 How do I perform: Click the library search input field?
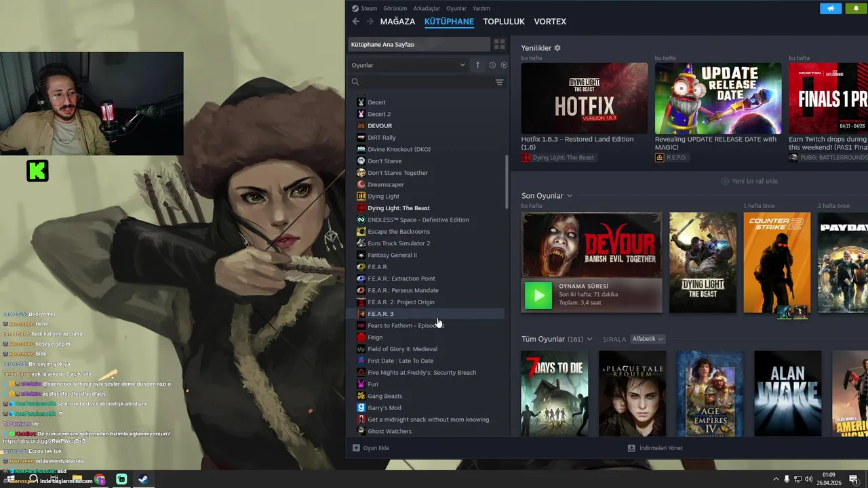(x=426, y=82)
